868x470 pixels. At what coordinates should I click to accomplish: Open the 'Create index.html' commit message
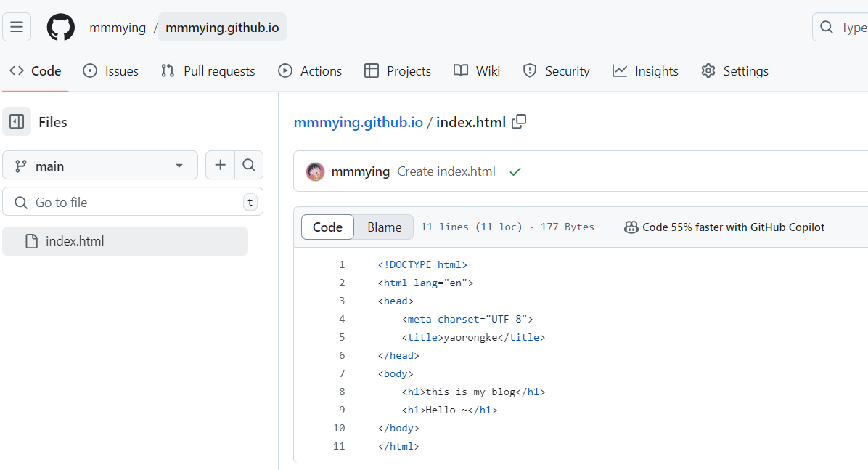click(446, 172)
